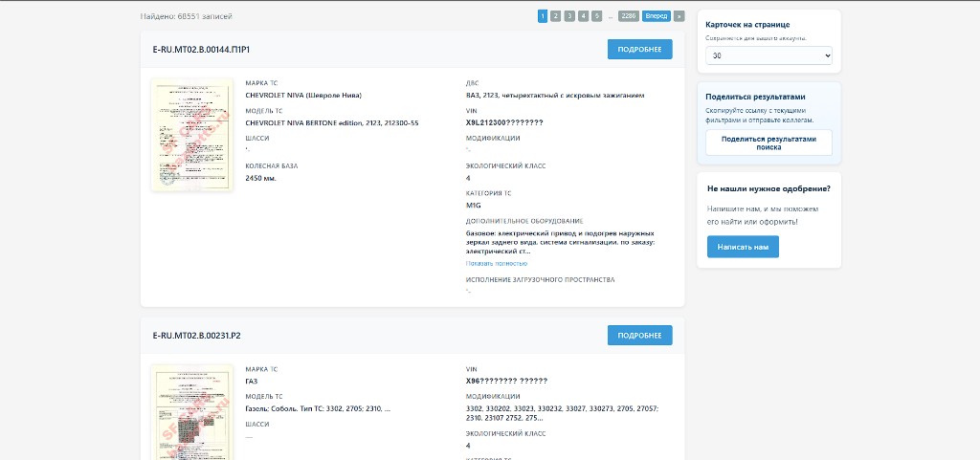Open ПОДРОБНЕЕ for E-RU.MT02.B.00231.Р2
The height and width of the screenshot is (460, 980).
(x=639, y=335)
